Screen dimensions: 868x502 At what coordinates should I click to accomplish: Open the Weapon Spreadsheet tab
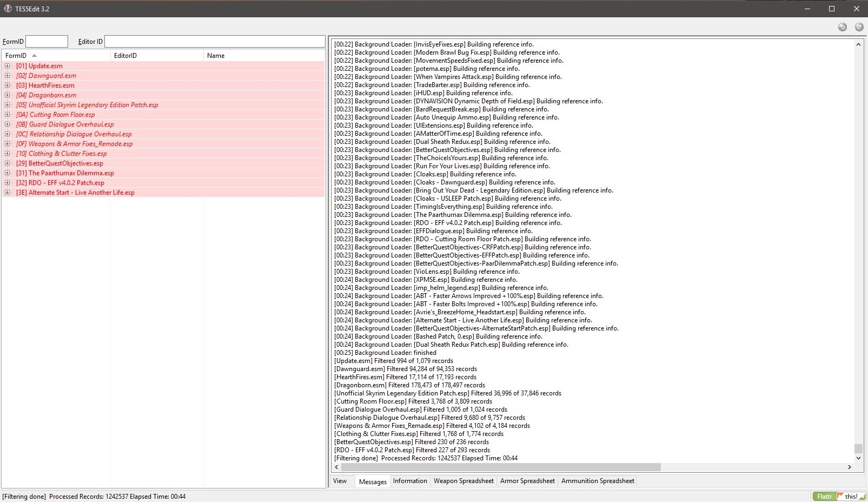tap(463, 481)
